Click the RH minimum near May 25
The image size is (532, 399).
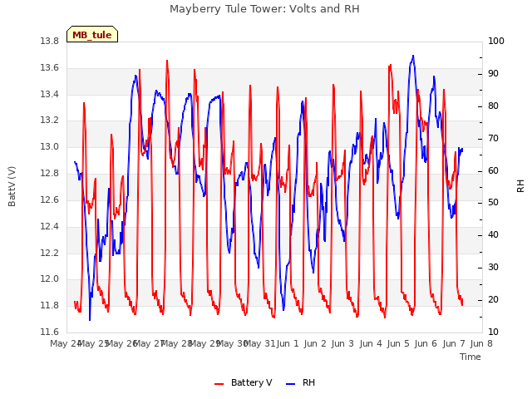pos(90,319)
